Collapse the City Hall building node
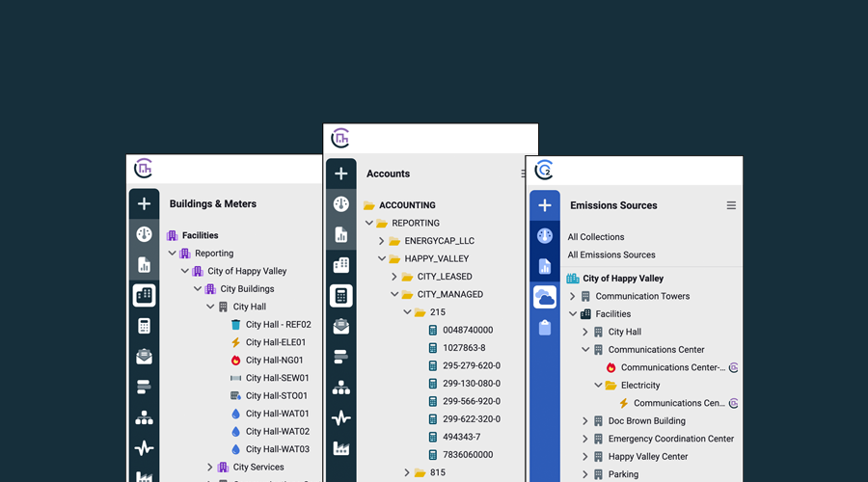This screenshot has width=868, height=482. tap(210, 307)
